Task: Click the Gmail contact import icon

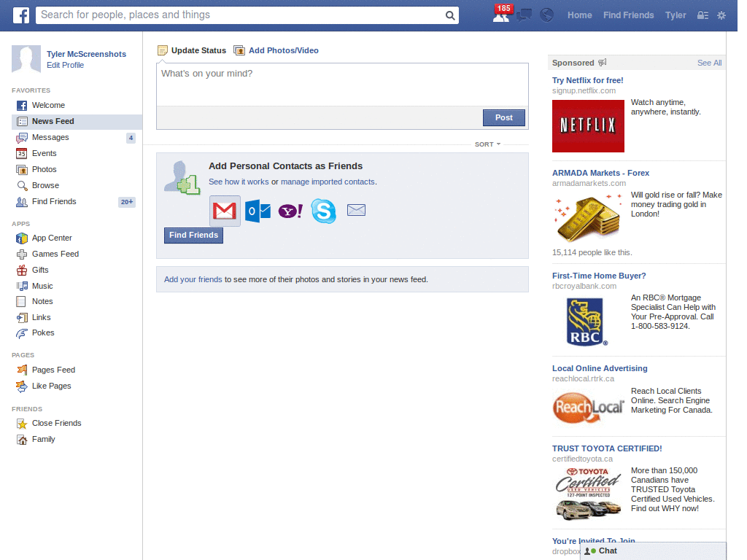Action: pyautogui.click(x=225, y=211)
